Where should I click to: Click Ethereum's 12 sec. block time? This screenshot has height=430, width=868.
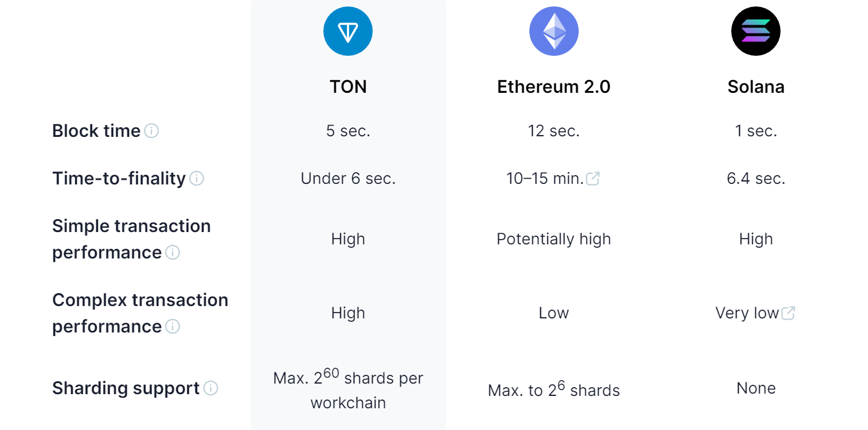pyautogui.click(x=553, y=131)
